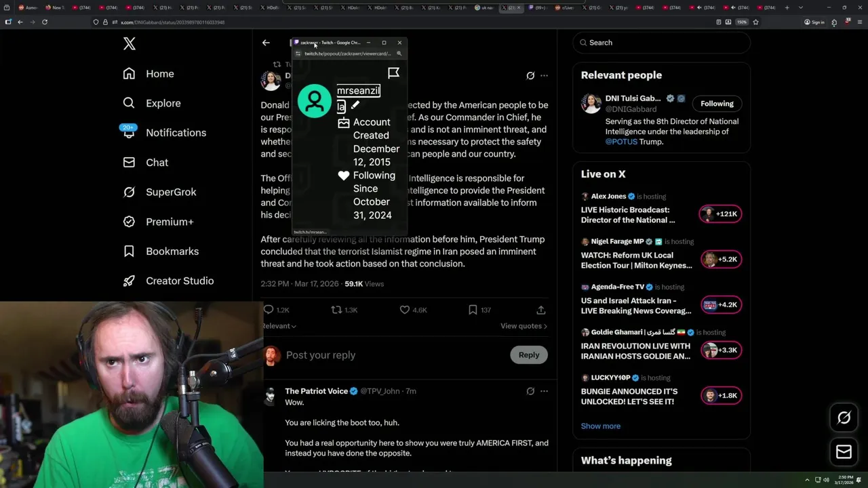Click the browser back button
Screen dimensions: 868x488
click(20, 22)
